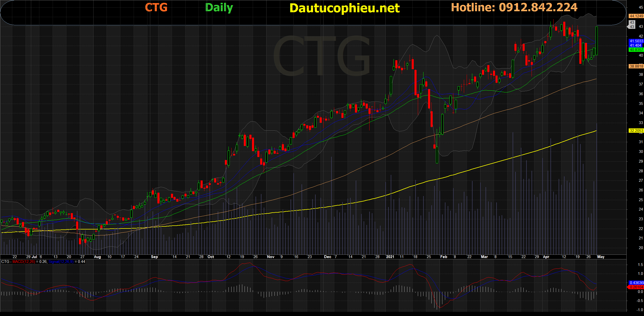Image resolution: width=644 pixels, height=316 pixels.
Task: Click the large CTG watermark in chart
Action: tap(321, 56)
